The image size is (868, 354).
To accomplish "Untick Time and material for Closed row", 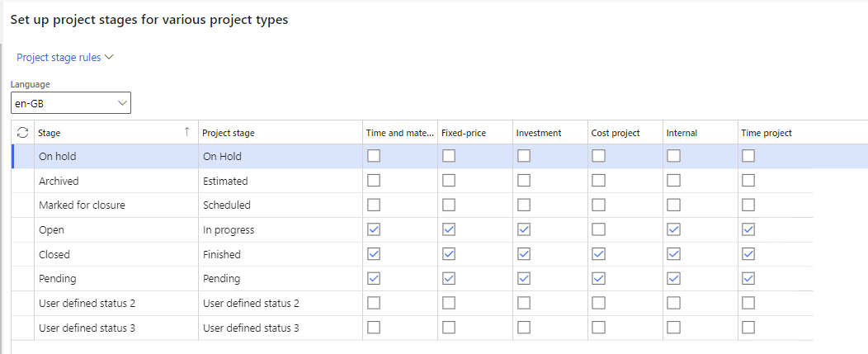I will [375, 254].
